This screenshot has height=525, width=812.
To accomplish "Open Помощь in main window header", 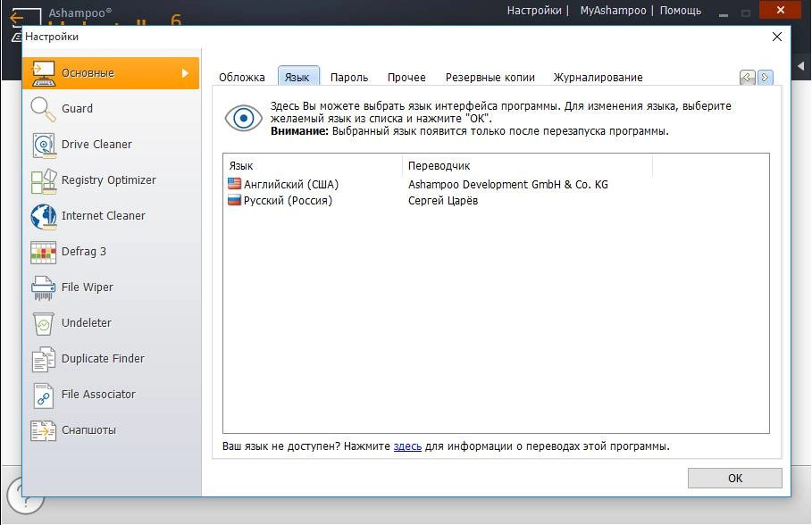I will [x=681, y=11].
